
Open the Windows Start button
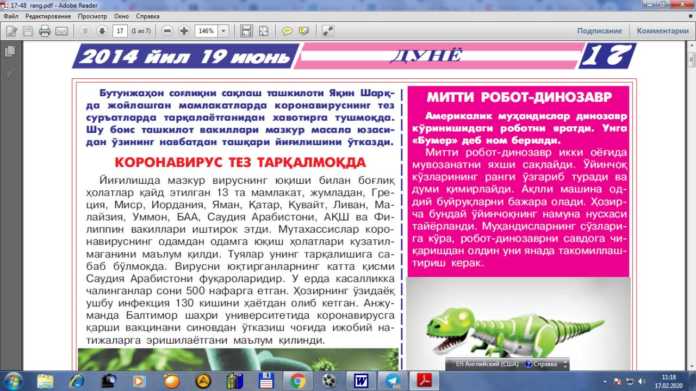(x=12, y=381)
